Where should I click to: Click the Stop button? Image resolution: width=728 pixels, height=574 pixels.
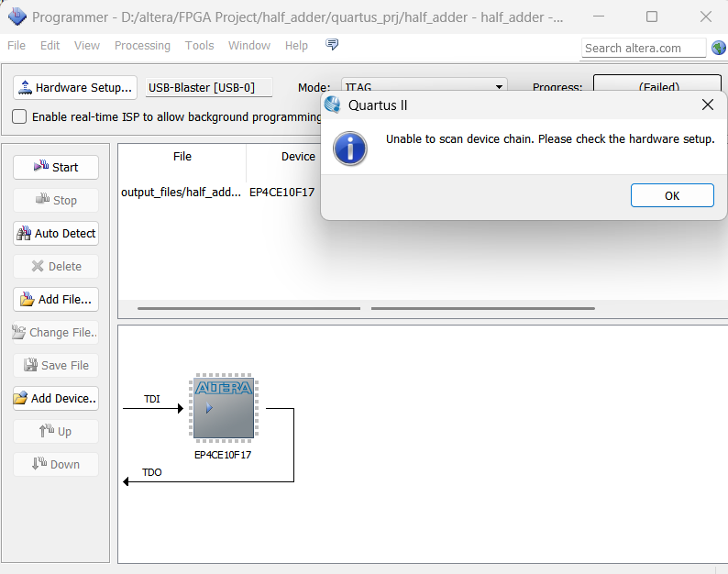click(56, 200)
